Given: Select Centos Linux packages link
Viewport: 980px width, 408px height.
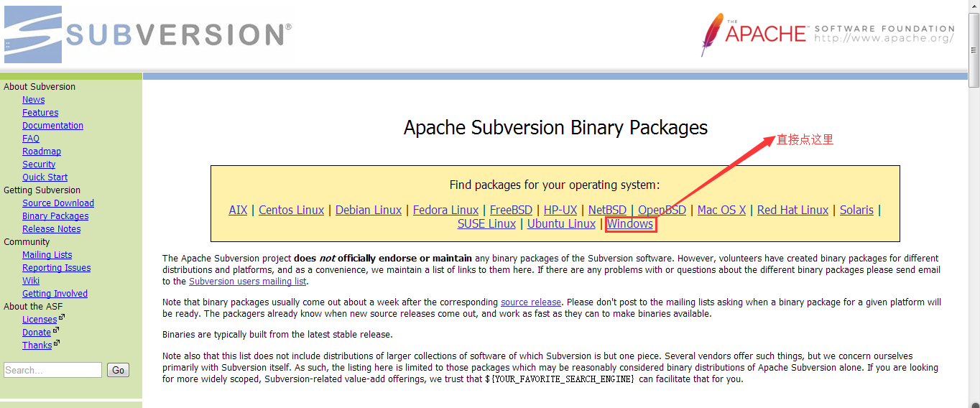Looking at the screenshot, I should click(291, 210).
